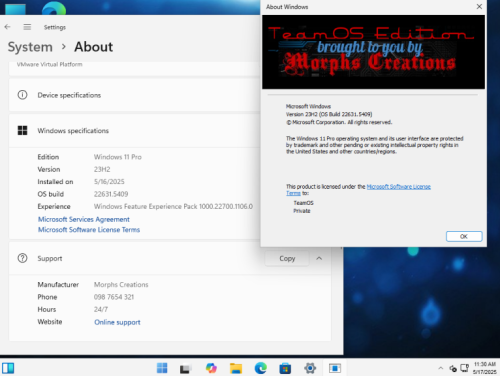Expand the Device specifications section

pyautogui.click(x=135, y=95)
